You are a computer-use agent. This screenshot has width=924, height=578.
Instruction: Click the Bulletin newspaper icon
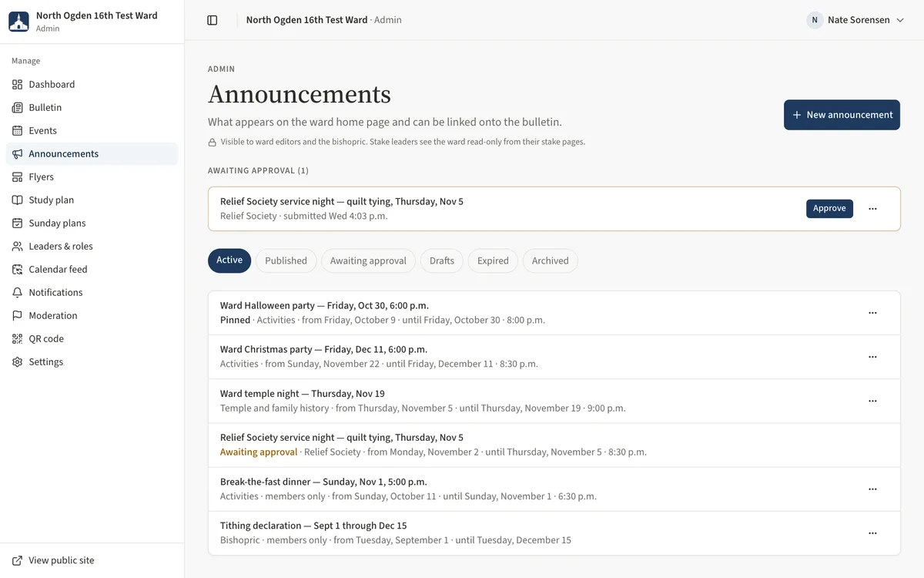(x=17, y=108)
